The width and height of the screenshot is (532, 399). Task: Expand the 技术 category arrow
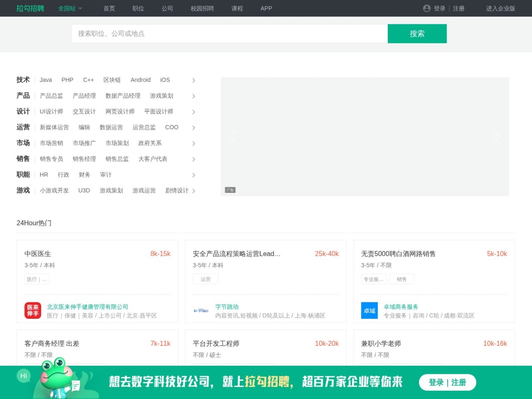coord(194,80)
